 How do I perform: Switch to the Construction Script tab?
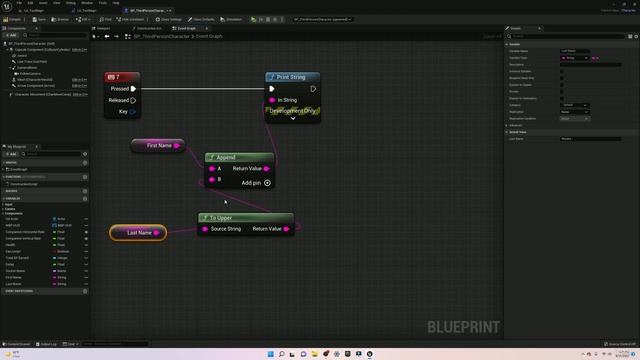[147, 28]
